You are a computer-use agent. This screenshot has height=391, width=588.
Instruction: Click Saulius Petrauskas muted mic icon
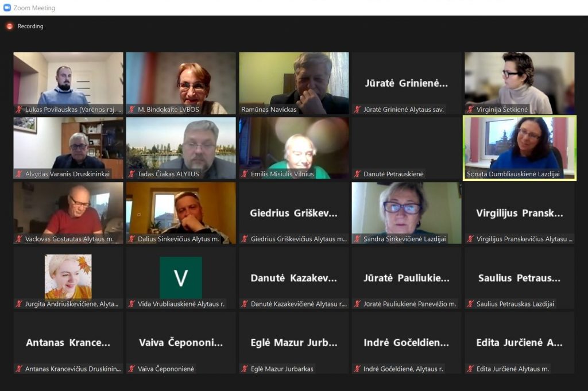click(470, 304)
